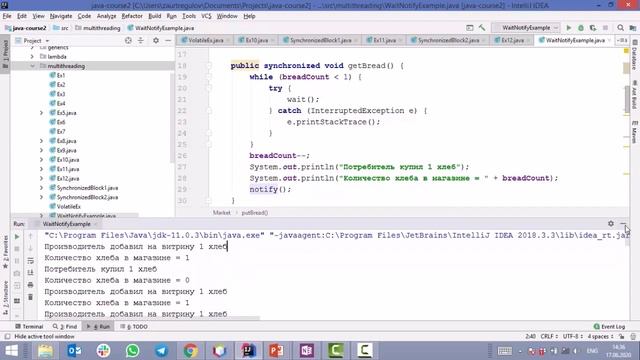Open Run panel settings gear
Image resolution: width=640 pixels, height=360 pixels.
coord(611,223)
